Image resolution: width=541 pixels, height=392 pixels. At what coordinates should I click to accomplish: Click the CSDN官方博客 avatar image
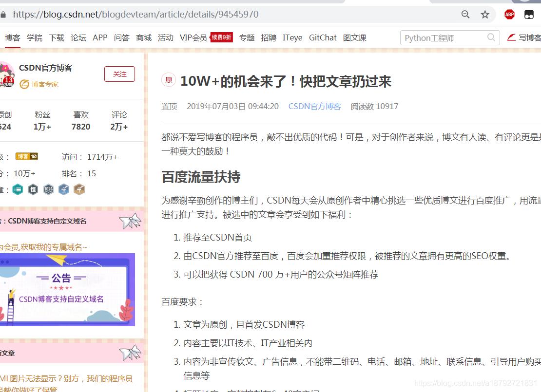(6, 75)
